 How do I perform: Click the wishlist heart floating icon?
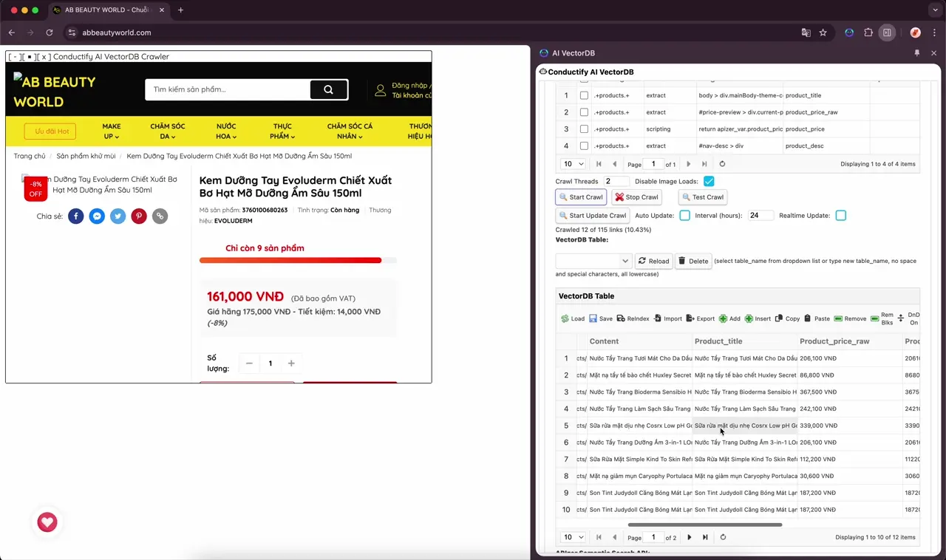pos(47,522)
